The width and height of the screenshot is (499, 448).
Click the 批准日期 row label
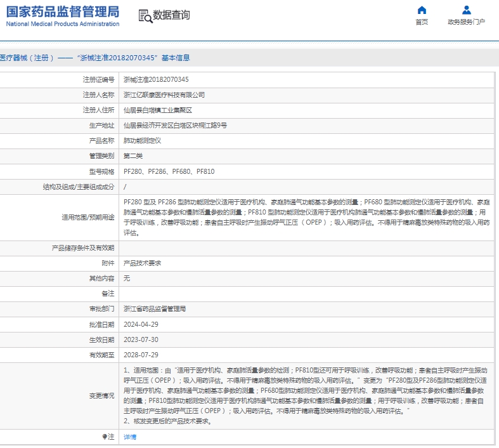click(x=101, y=324)
